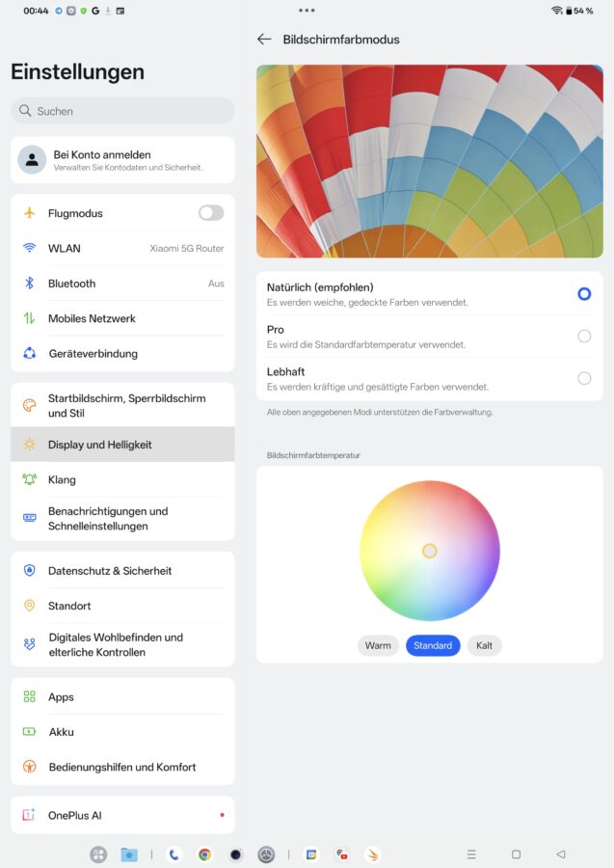The width and height of the screenshot is (614, 868).
Task: Tap the location pin icon for Standort
Action: click(x=29, y=606)
